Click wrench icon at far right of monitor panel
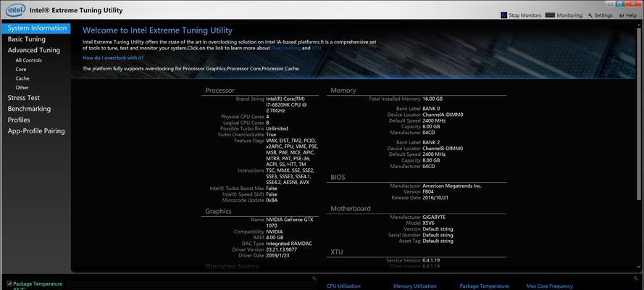The height and width of the screenshot is (290, 644). pos(636,278)
